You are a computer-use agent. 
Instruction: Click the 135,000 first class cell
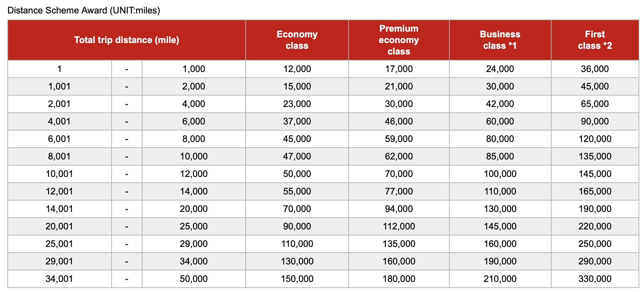(x=595, y=156)
